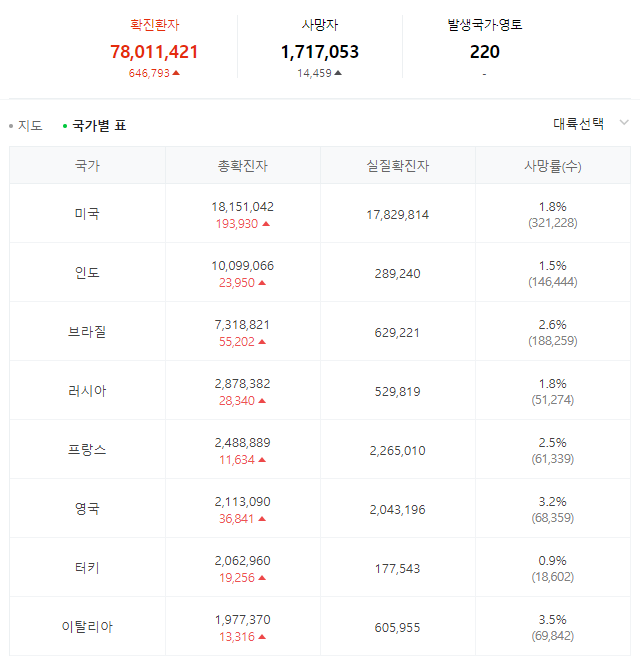The height and width of the screenshot is (658, 640).
Task: Click the red arrow next to 28,340
Action: 262,401
